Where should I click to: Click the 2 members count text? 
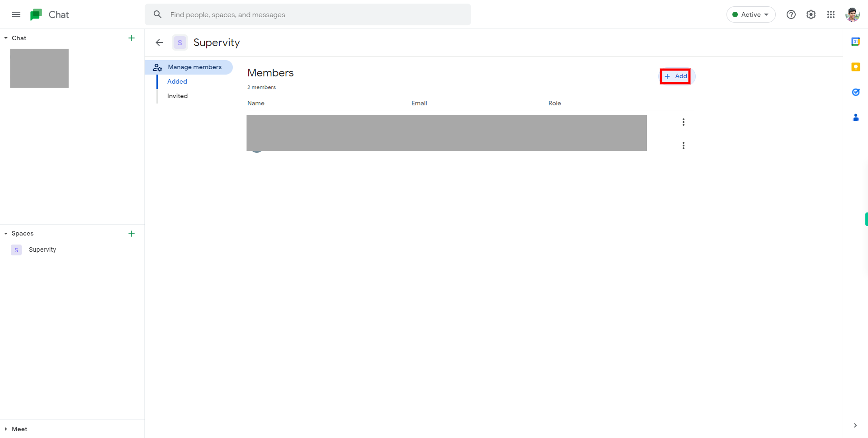pyautogui.click(x=261, y=87)
